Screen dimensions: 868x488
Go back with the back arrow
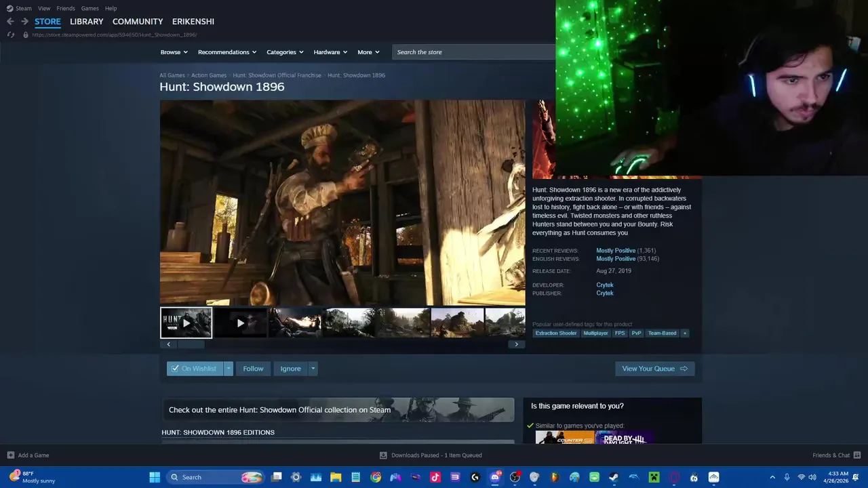(x=10, y=22)
